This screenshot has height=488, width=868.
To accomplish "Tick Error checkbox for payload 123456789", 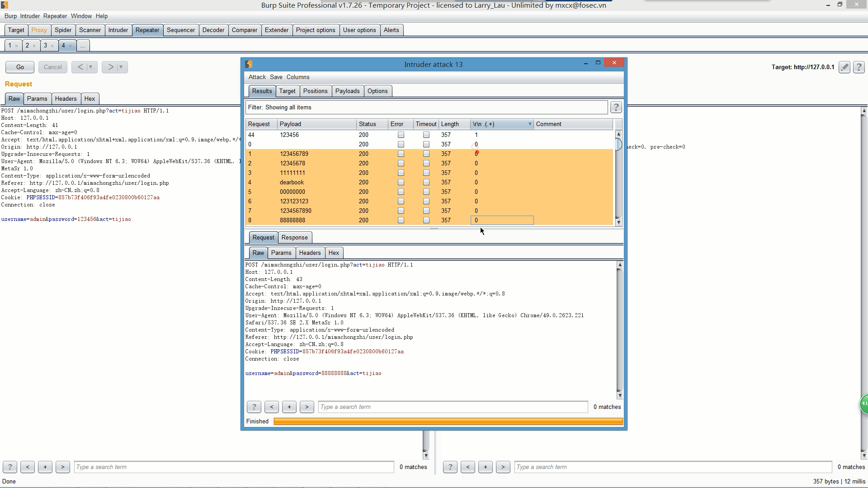I will [x=401, y=154].
